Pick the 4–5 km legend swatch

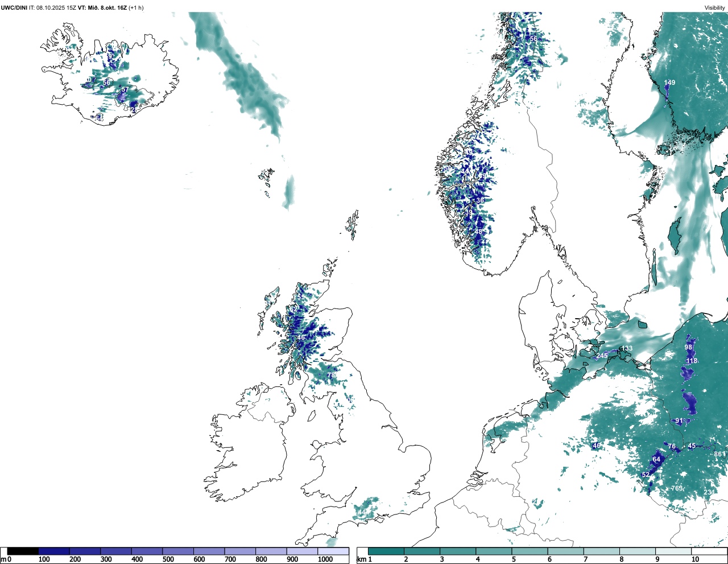pyautogui.click(x=494, y=551)
